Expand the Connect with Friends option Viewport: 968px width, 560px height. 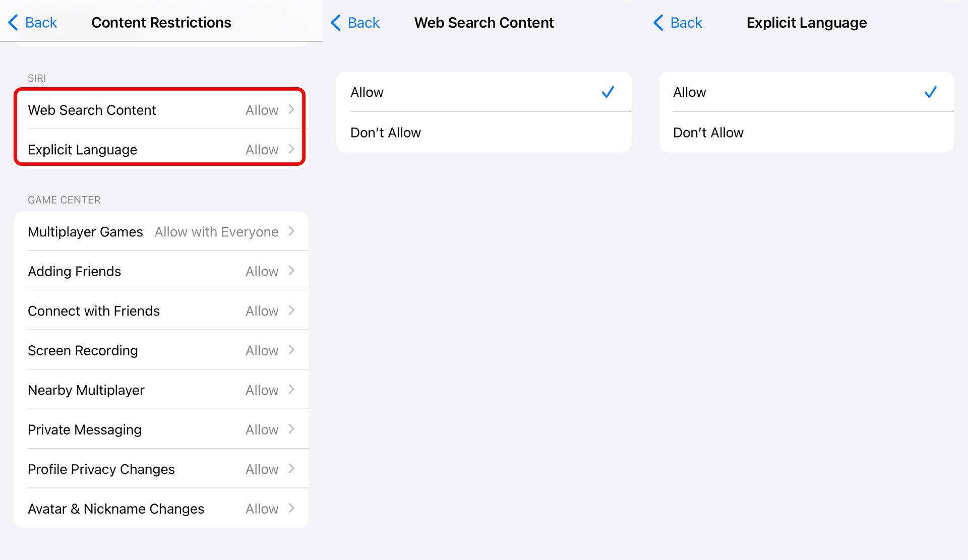point(161,310)
